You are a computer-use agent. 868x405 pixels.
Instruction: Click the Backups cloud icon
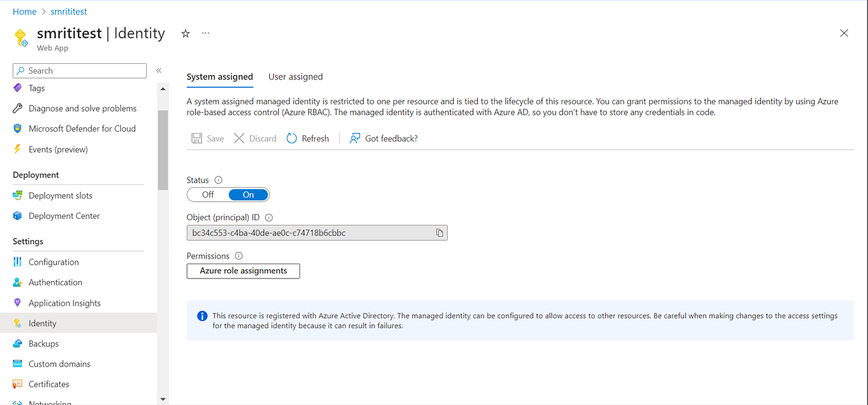17,344
